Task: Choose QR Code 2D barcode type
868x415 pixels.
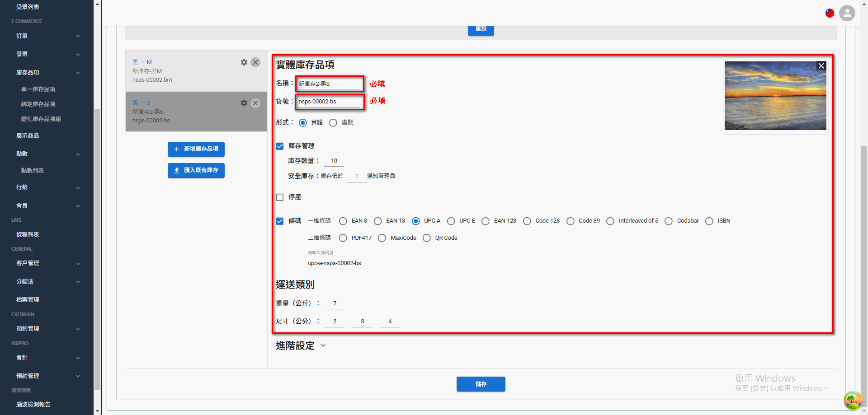Action: tap(427, 238)
